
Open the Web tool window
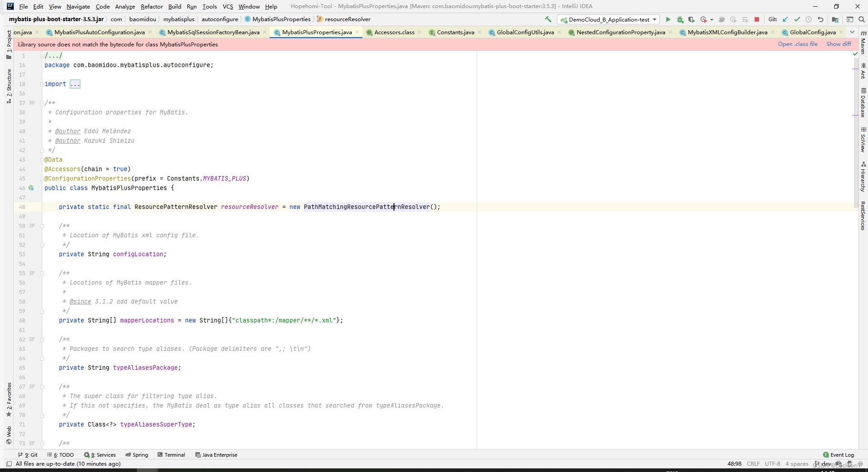(9, 435)
